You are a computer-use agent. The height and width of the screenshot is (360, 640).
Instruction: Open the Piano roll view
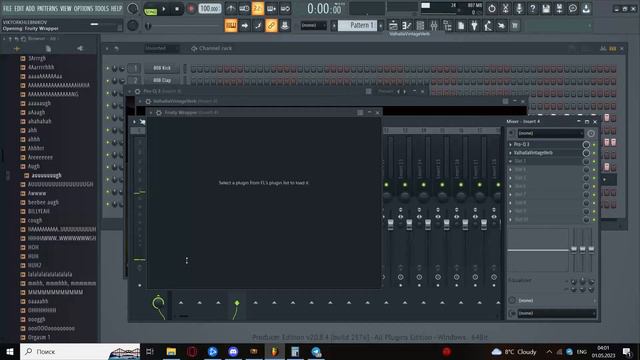click(407, 26)
